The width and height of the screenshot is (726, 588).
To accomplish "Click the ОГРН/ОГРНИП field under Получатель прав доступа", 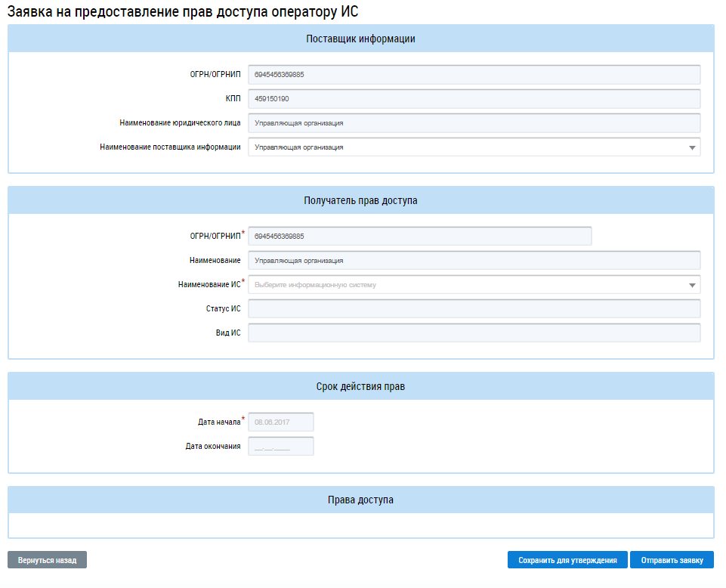I will point(419,236).
